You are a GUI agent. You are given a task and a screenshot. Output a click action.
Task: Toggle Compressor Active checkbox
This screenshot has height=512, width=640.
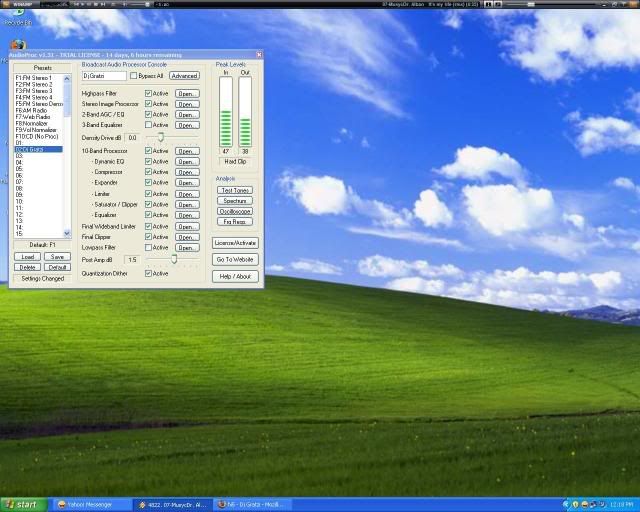click(149, 172)
